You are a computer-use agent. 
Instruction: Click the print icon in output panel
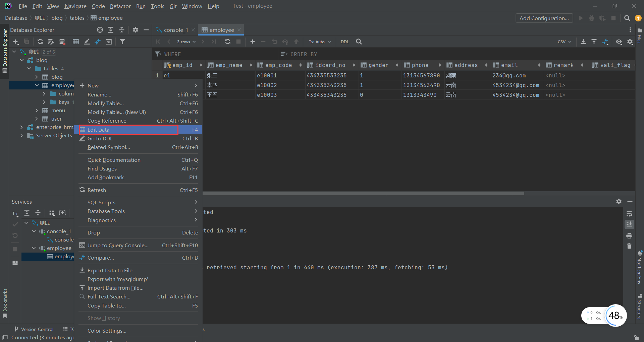point(629,235)
